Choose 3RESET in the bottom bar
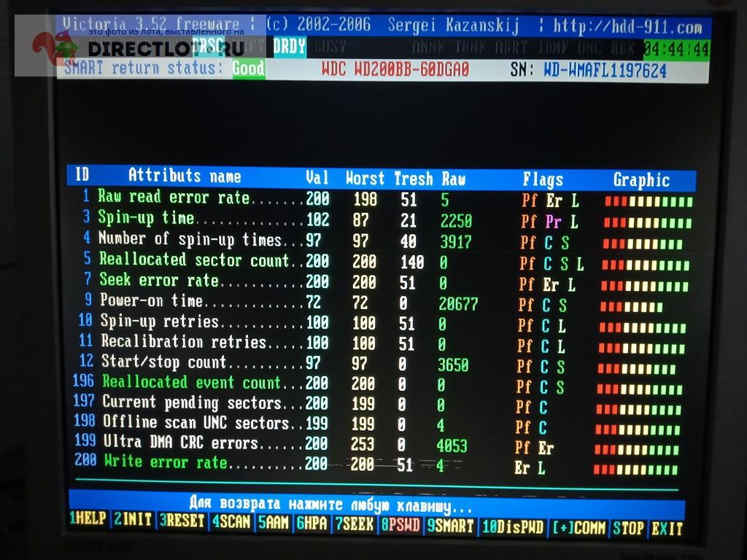The image size is (747, 560). pos(182,520)
